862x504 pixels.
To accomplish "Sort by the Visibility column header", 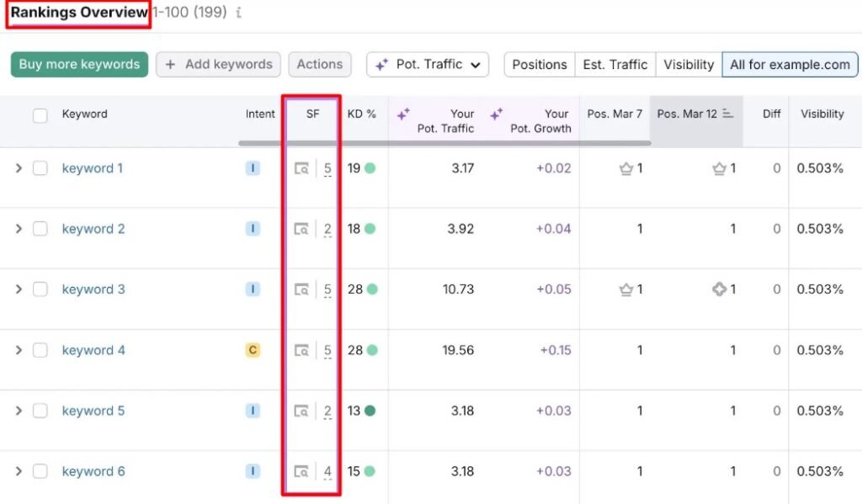I will point(822,114).
